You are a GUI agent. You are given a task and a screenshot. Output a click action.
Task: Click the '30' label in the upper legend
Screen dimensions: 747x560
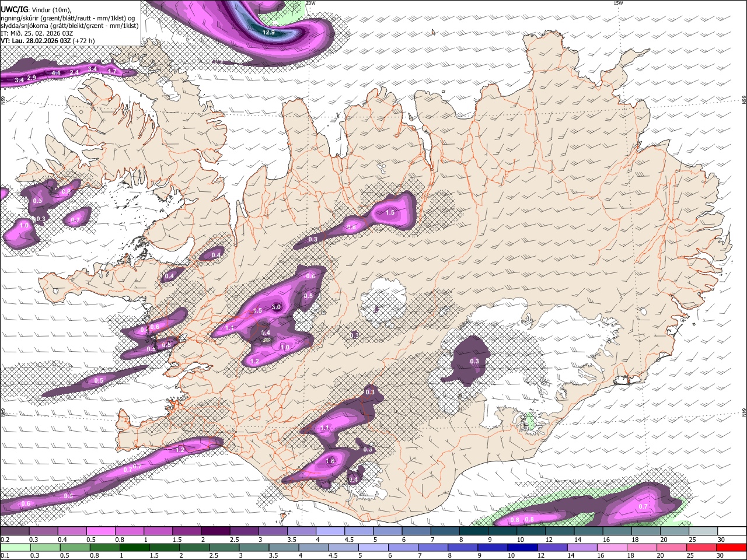coord(721,540)
